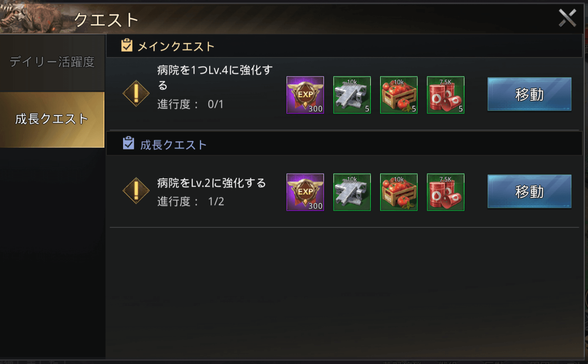Select the 成長クエスト sidebar tab
This screenshot has width=588, height=364.
point(52,119)
